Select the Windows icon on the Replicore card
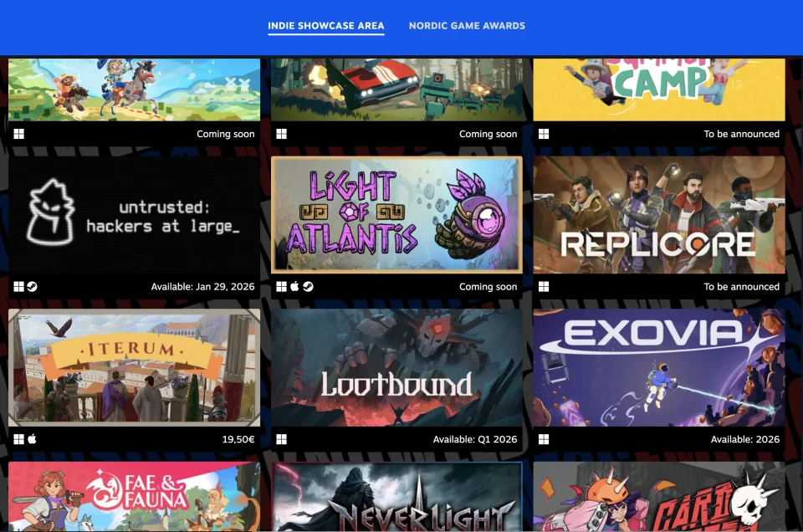803x532 pixels. pos(545,286)
